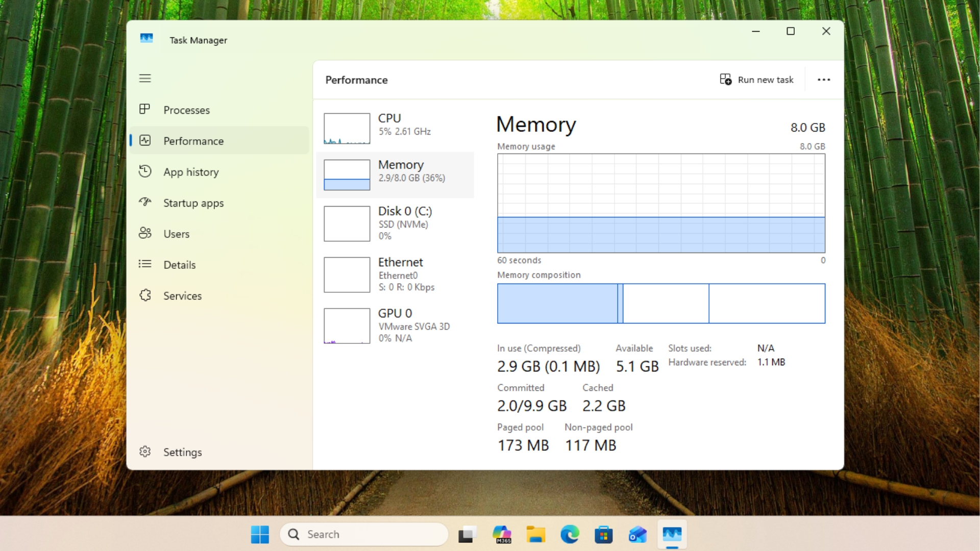Screen dimensions: 980x551
Task: Click the App history clock icon
Action: coord(145,171)
